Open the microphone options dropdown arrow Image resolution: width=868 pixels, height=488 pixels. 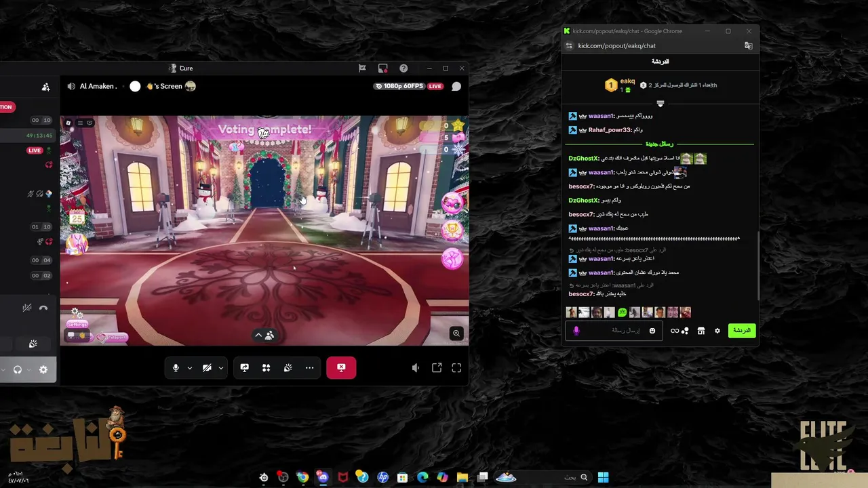pos(189,368)
